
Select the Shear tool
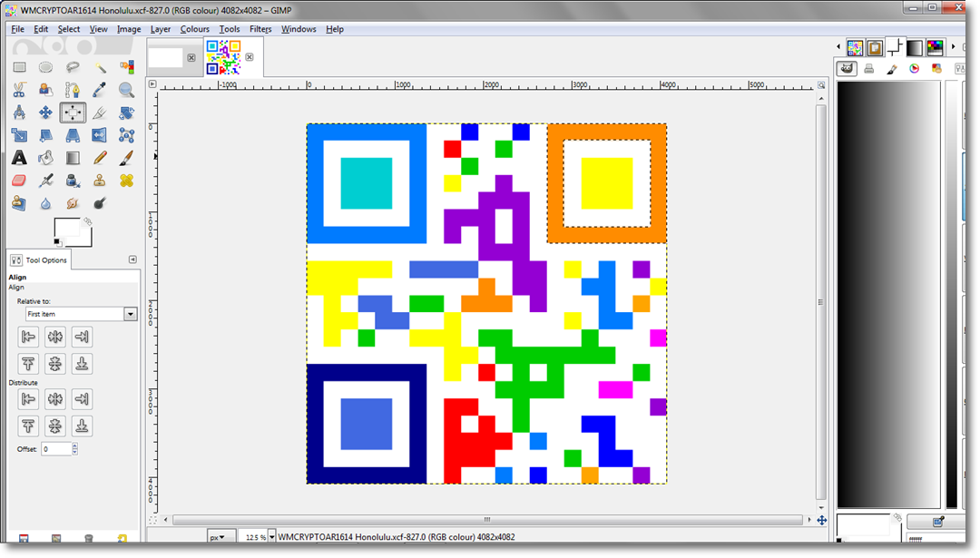(x=45, y=135)
